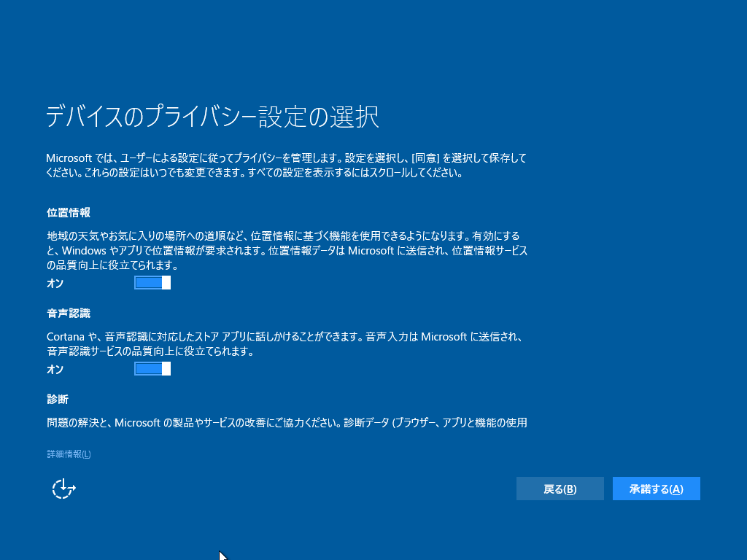Click the intro paragraph starting Microsoft では
Viewport: 747px width, 560px height.
[x=286, y=166]
